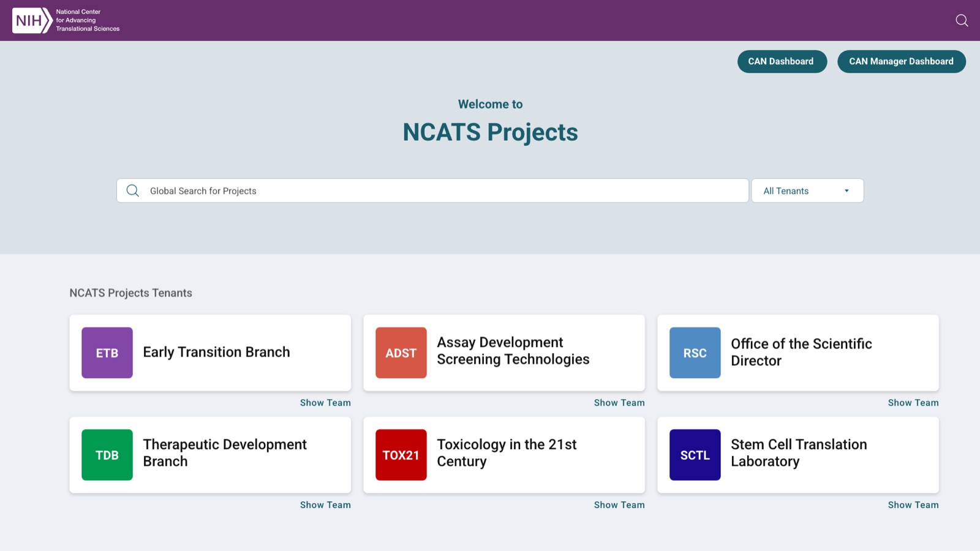
Task: Click the purple ETB tenant badge
Action: point(107,353)
